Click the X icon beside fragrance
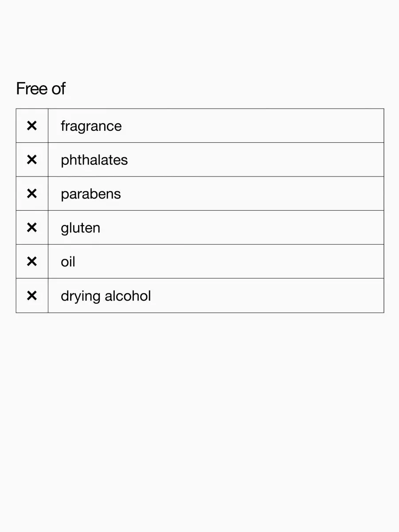 32,126
